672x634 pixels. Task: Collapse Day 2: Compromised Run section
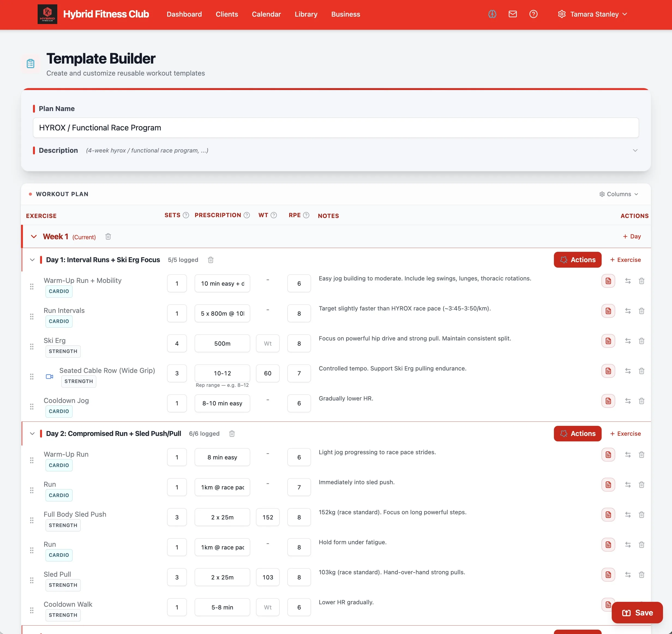32,433
